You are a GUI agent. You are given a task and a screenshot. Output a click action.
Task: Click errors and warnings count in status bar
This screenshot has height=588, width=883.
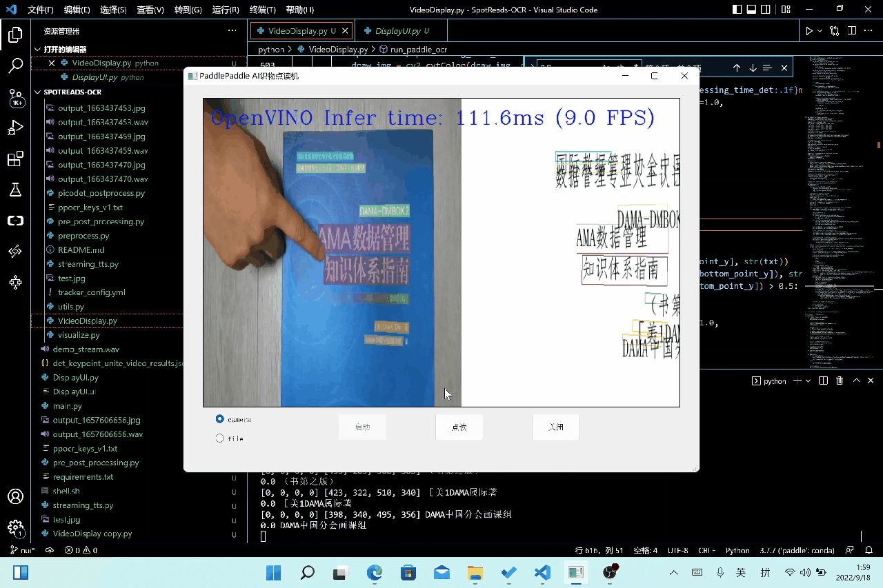(x=81, y=550)
